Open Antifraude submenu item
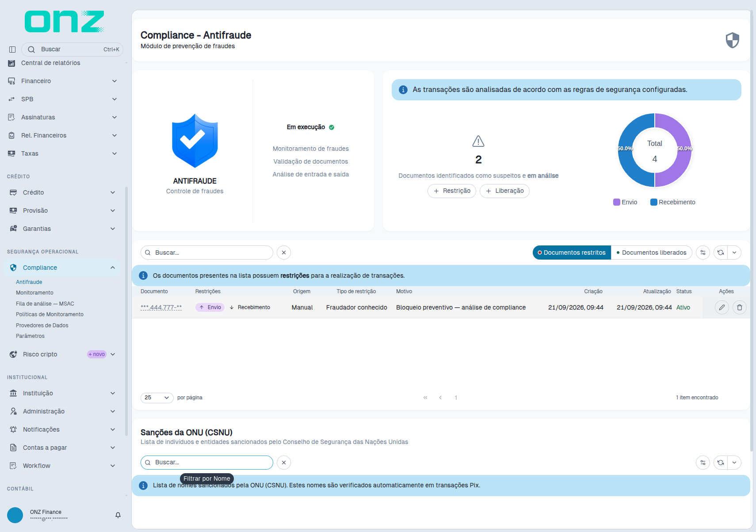 (29, 282)
